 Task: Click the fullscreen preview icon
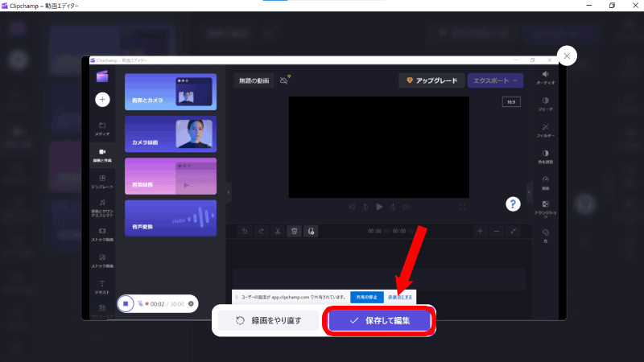tap(462, 207)
